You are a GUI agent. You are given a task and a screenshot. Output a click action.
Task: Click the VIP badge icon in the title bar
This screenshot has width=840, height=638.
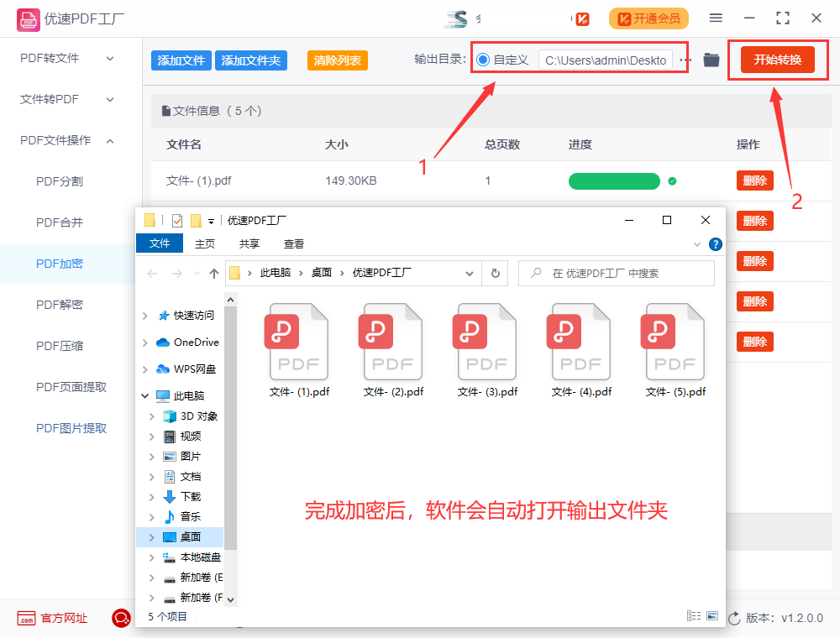pos(582,19)
